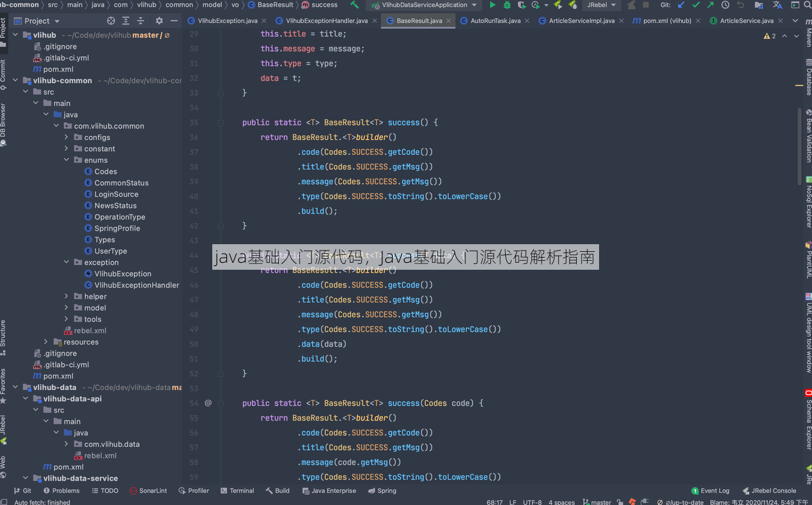Open the TODO tool window

click(x=105, y=491)
